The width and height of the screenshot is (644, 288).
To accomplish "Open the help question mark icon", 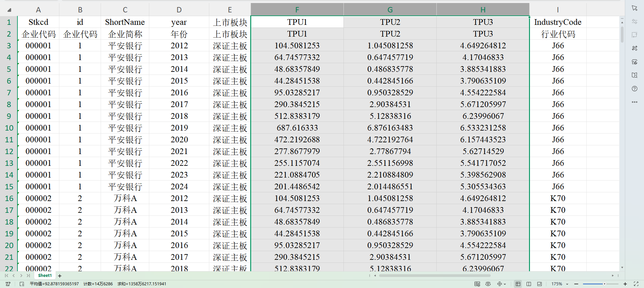I will 634,89.
